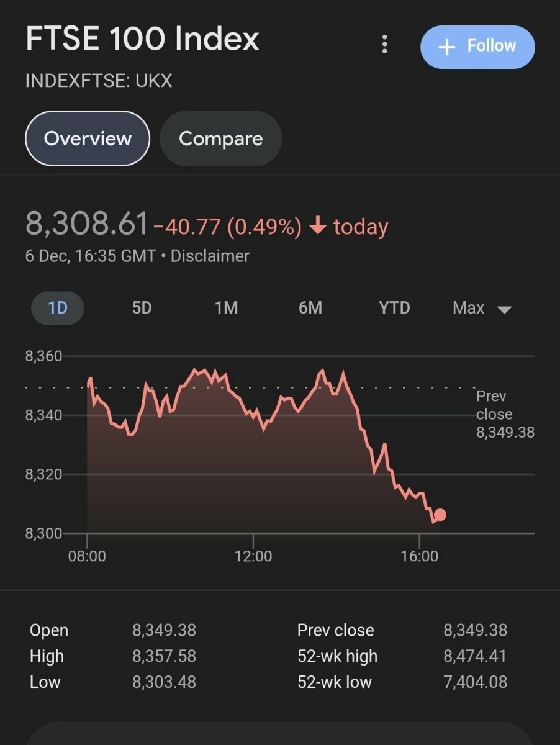Switch to the Overview tab

click(x=88, y=138)
